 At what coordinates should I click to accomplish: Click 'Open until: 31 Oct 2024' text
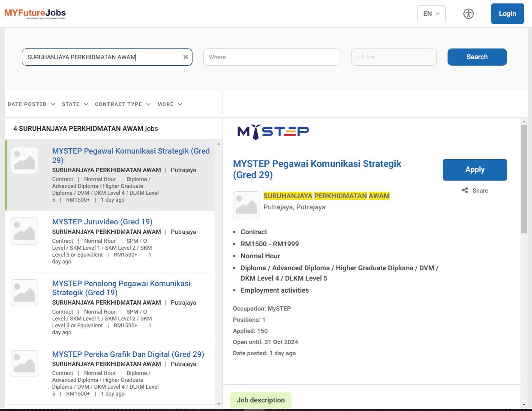point(265,342)
